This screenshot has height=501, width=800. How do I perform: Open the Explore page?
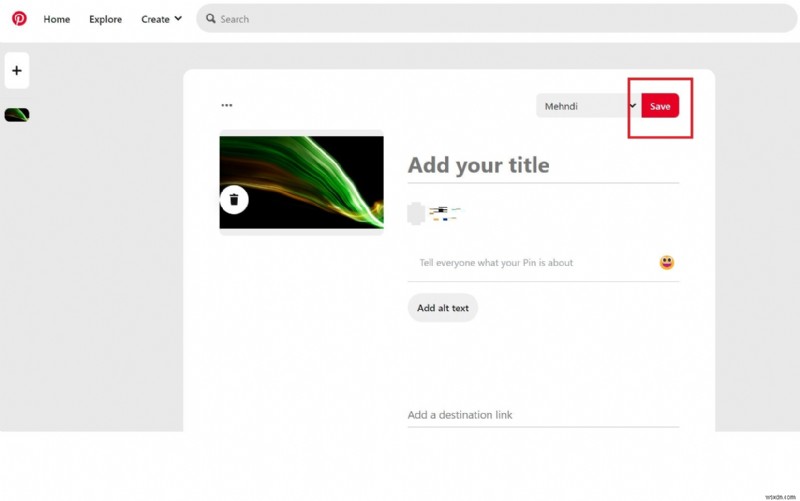[x=106, y=19]
